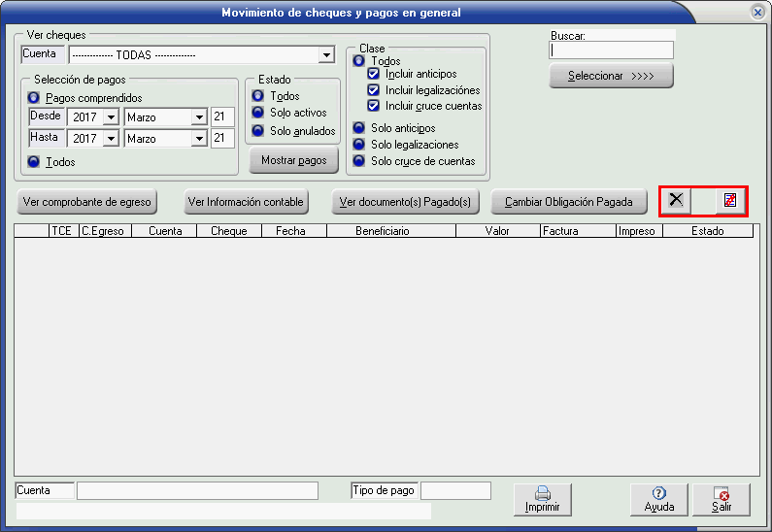Expand the Cuenta TODAS dropdown
This screenshot has height=532, width=772.
[x=326, y=55]
